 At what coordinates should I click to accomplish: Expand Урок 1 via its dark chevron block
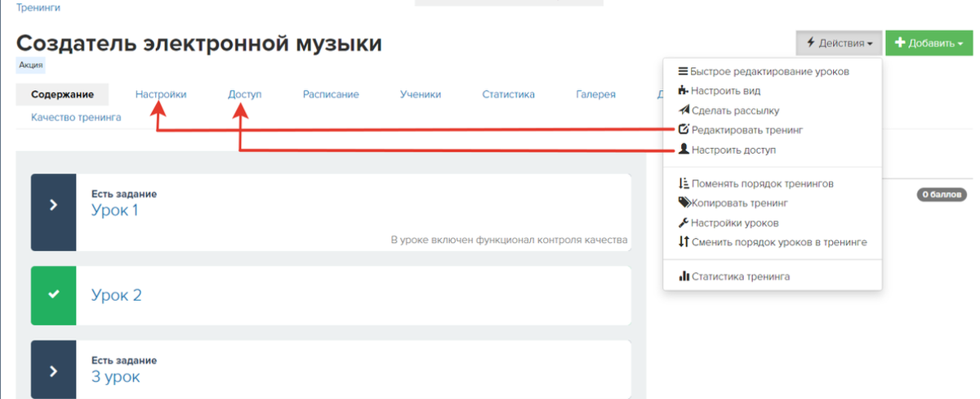tap(53, 212)
